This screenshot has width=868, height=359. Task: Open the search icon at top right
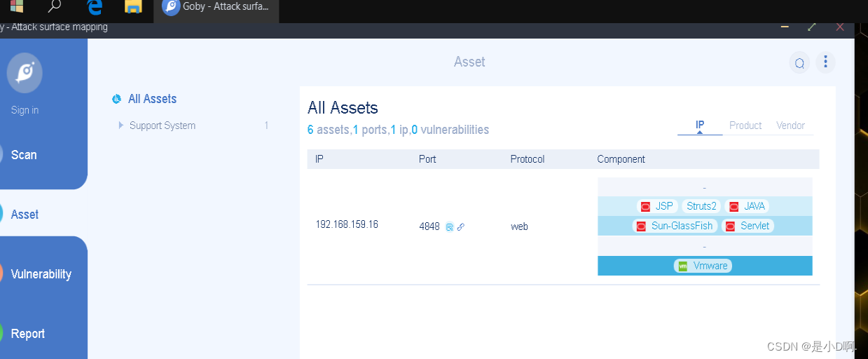(799, 63)
